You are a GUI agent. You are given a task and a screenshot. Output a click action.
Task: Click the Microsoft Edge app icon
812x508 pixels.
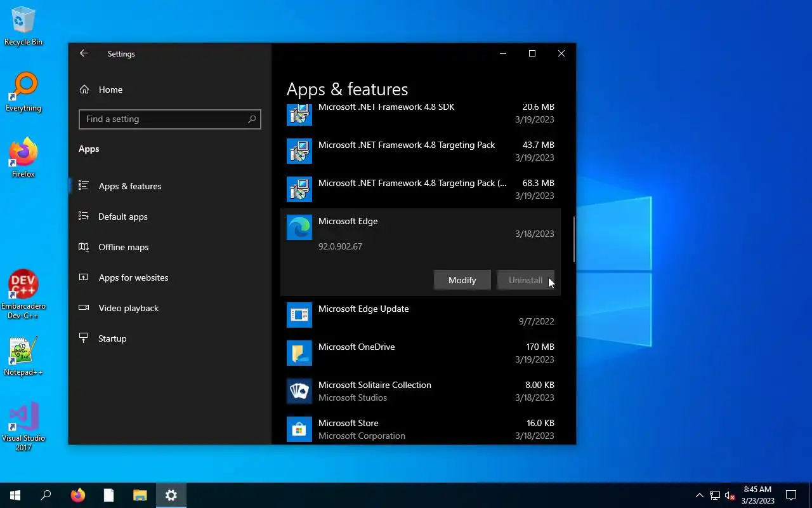[x=299, y=227]
